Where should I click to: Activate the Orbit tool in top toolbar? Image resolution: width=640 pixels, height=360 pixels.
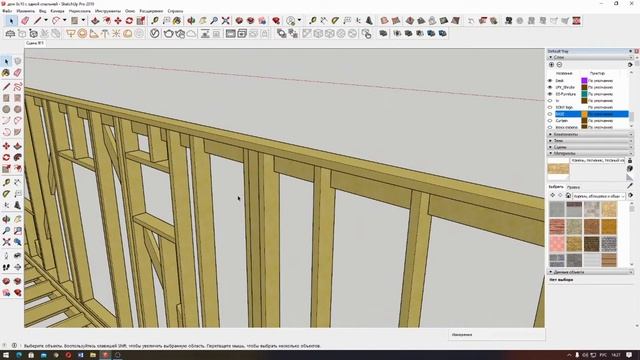(191, 20)
